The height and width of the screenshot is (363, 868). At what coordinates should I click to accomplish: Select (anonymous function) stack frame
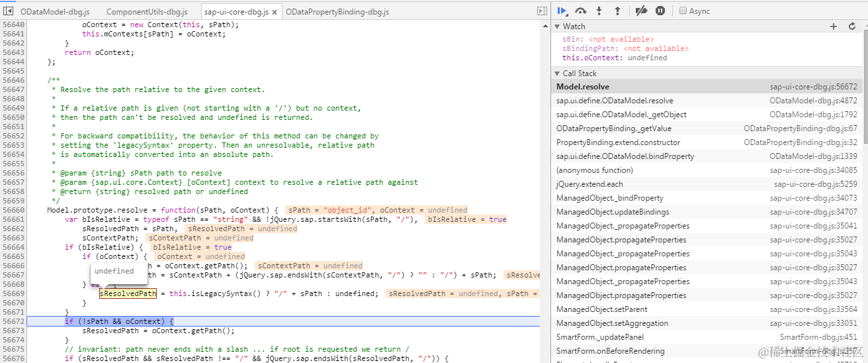[707, 170]
